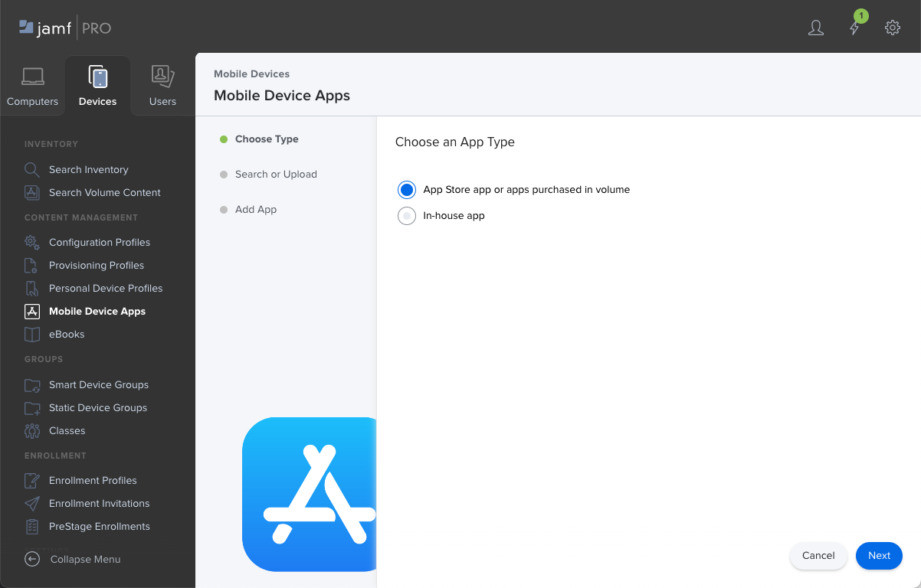Open the notifications lightning bolt icon

pyautogui.click(x=854, y=28)
